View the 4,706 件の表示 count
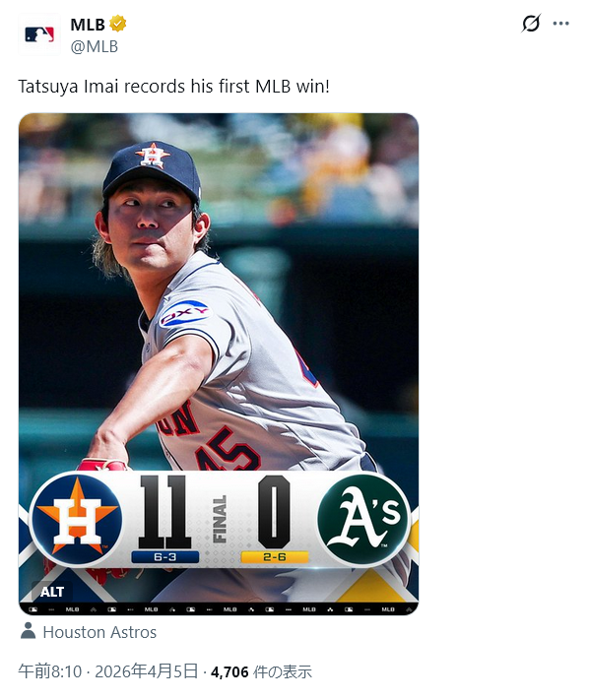 [x=261, y=671]
